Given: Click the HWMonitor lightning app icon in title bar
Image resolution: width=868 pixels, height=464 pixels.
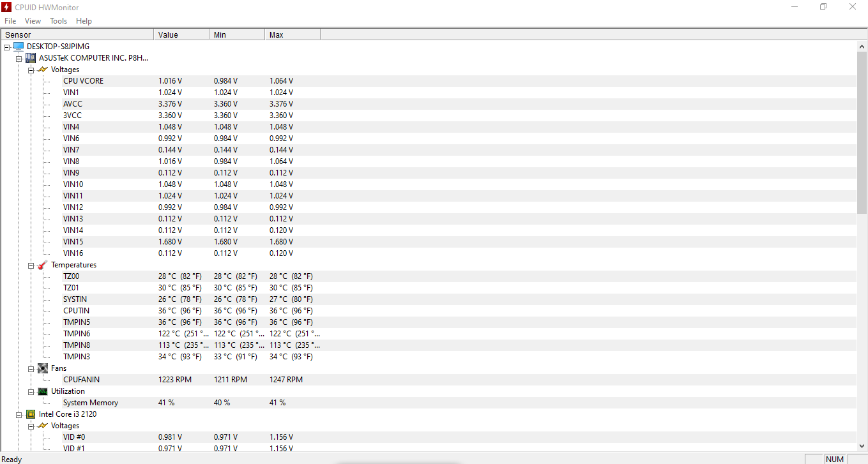Looking at the screenshot, I should 6,6.
